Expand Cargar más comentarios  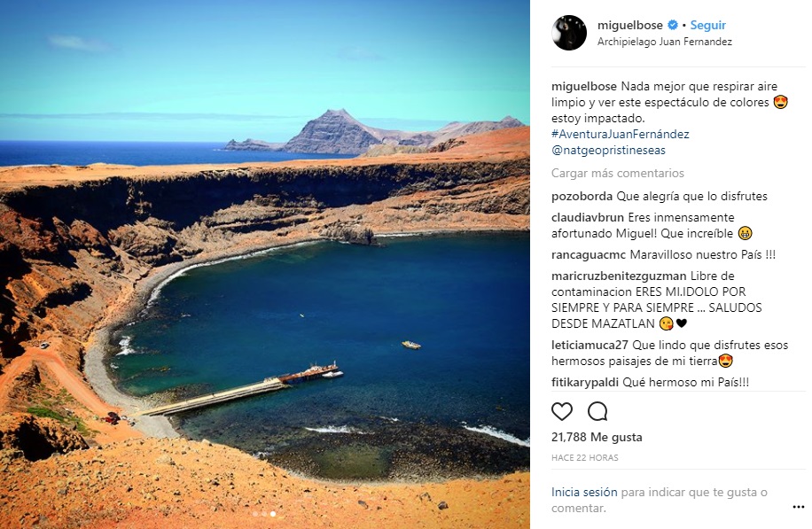pos(618,173)
